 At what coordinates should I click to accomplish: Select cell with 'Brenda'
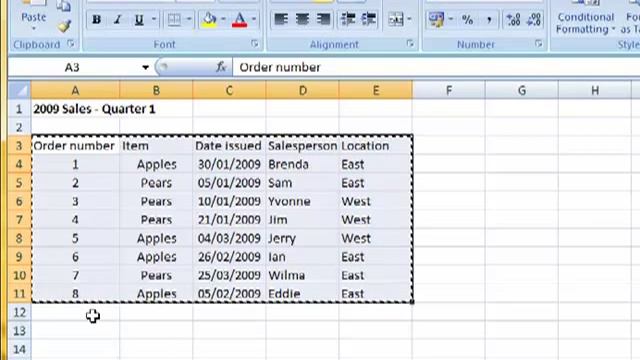point(302,164)
